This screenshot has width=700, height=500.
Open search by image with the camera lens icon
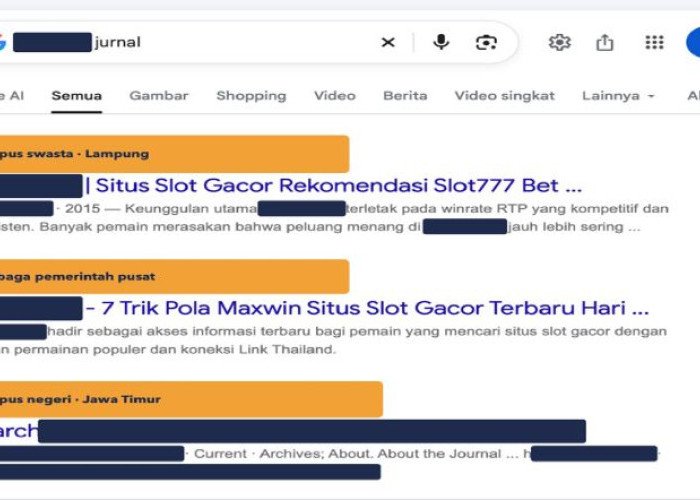pos(486,42)
